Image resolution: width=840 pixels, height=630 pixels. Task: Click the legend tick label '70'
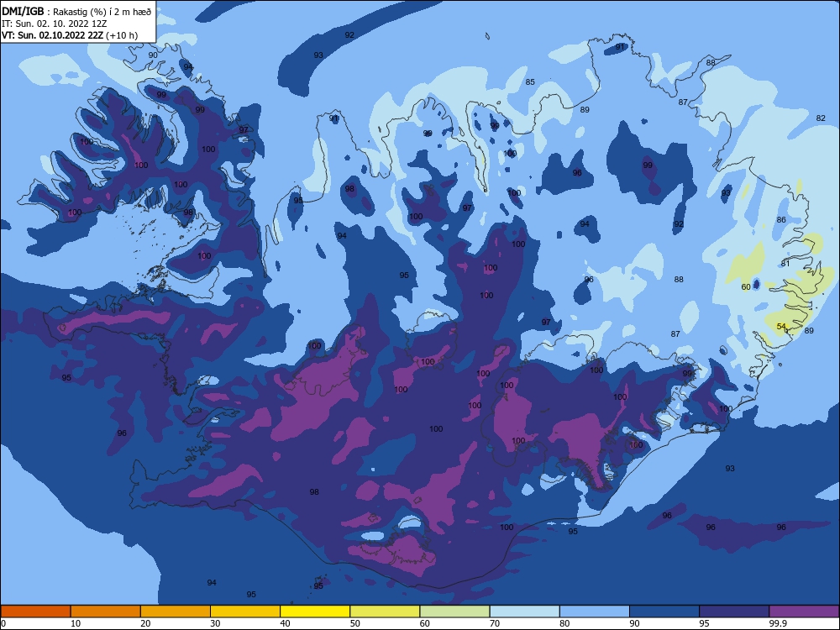(495, 623)
